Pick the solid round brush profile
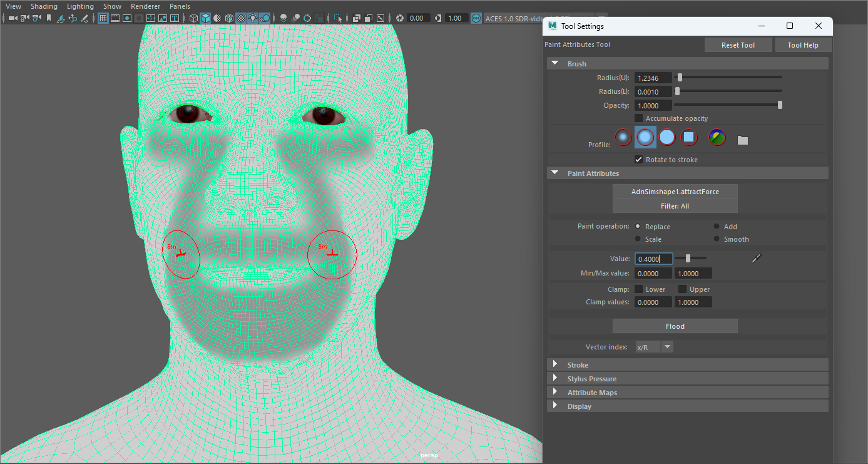The image size is (868, 464). [x=667, y=137]
